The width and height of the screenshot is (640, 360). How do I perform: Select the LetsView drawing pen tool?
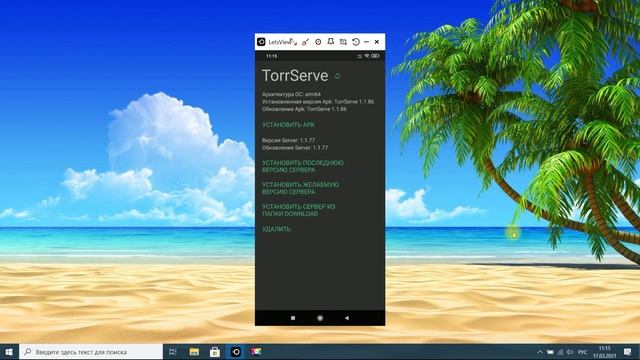pyautogui.click(x=305, y=42)
